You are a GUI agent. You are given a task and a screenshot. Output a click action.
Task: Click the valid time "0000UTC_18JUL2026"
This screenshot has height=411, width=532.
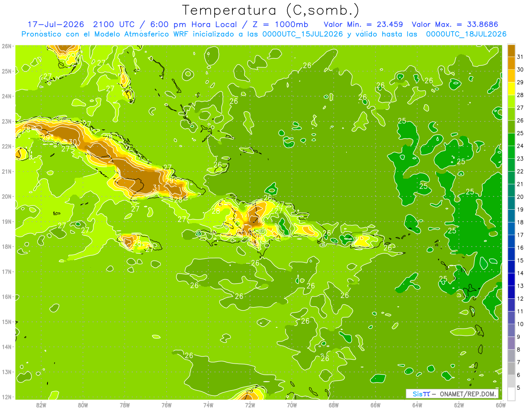[x=466, y=34]
